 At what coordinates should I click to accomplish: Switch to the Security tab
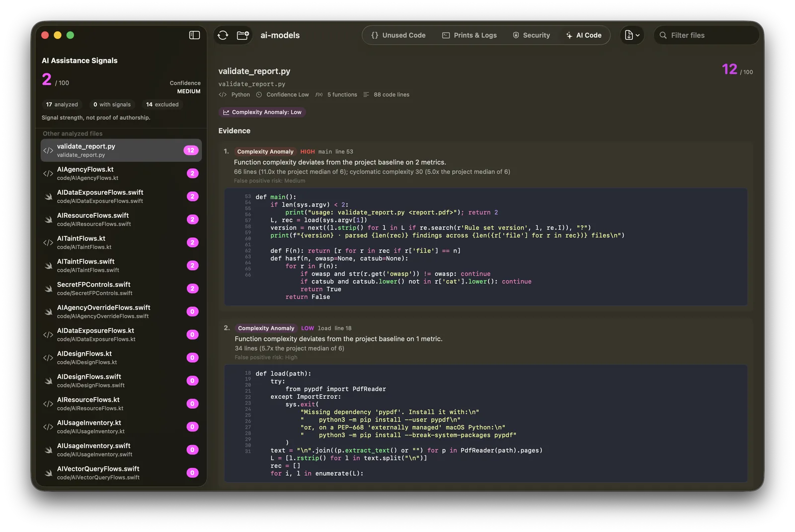532,35
